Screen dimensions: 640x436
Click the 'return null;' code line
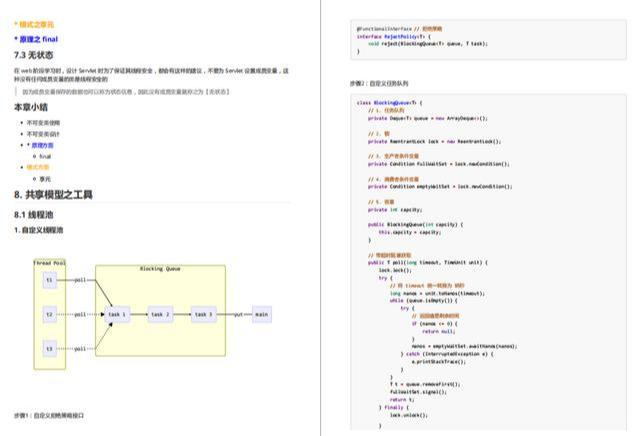click(x=439, y=331)
